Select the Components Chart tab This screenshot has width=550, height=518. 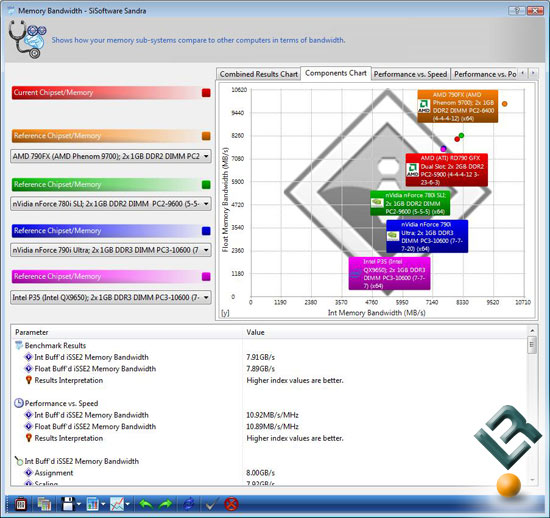tap(336, 73)
